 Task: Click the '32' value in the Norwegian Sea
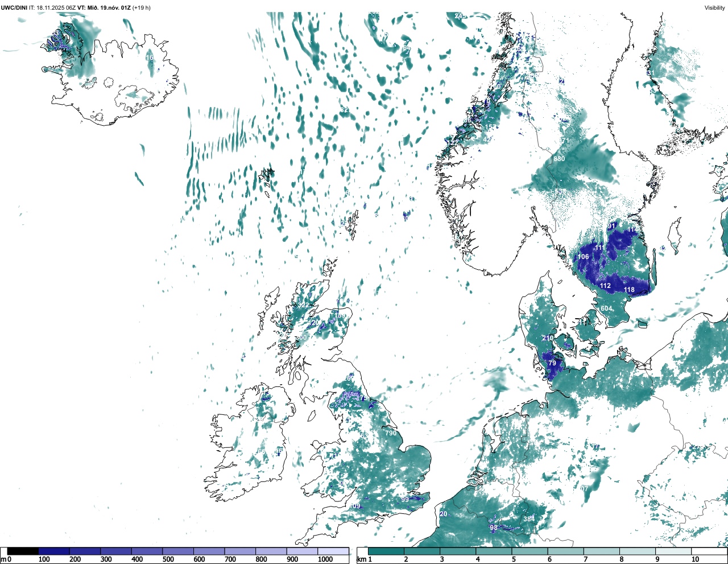tap(344, 110)
